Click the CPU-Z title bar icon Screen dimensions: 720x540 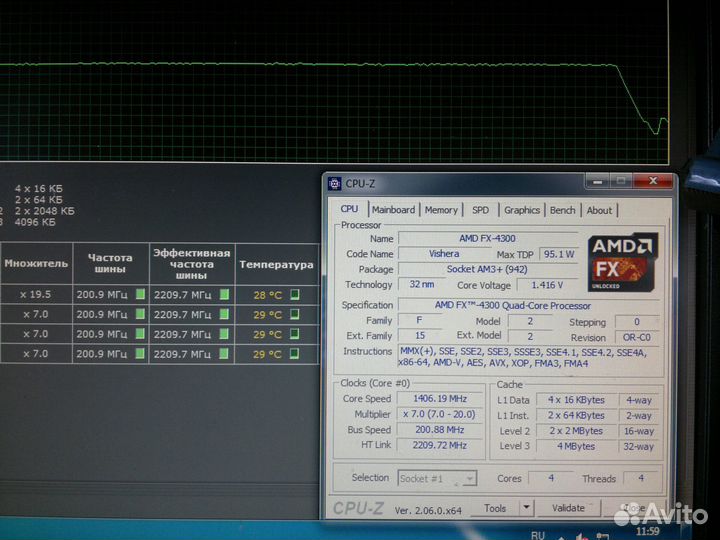(x=335, y=184)
